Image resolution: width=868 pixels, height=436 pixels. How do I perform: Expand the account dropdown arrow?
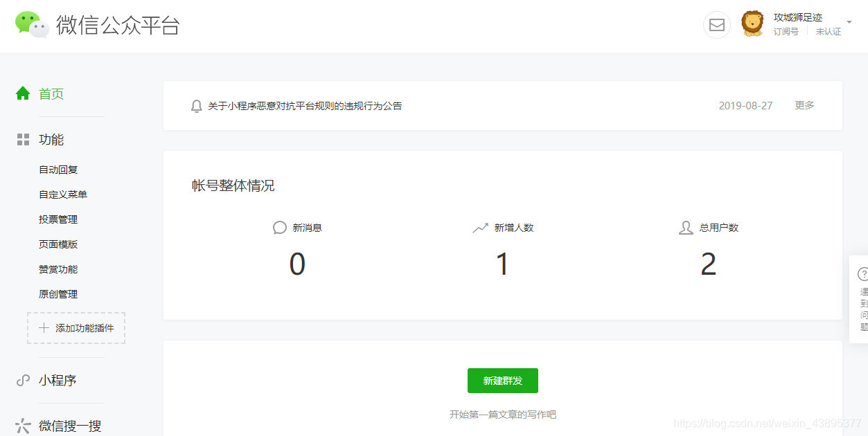pos(849,21)
